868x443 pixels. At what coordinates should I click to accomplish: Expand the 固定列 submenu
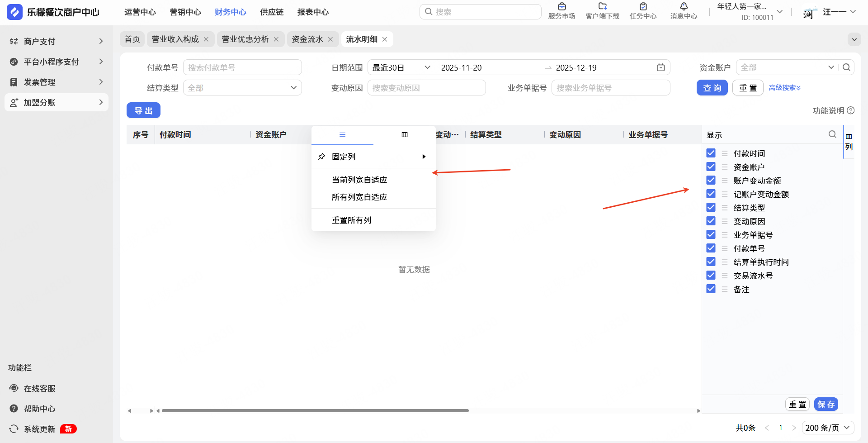click(373, 157)
